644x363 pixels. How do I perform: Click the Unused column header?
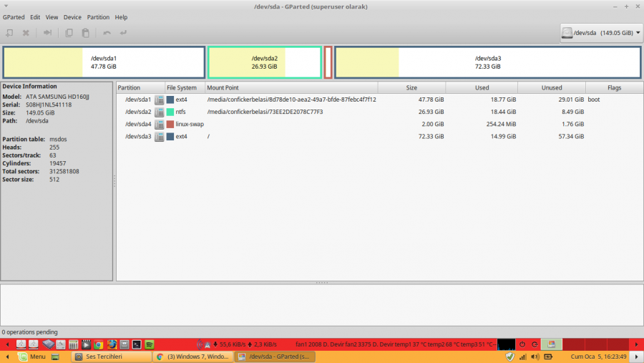552,87
